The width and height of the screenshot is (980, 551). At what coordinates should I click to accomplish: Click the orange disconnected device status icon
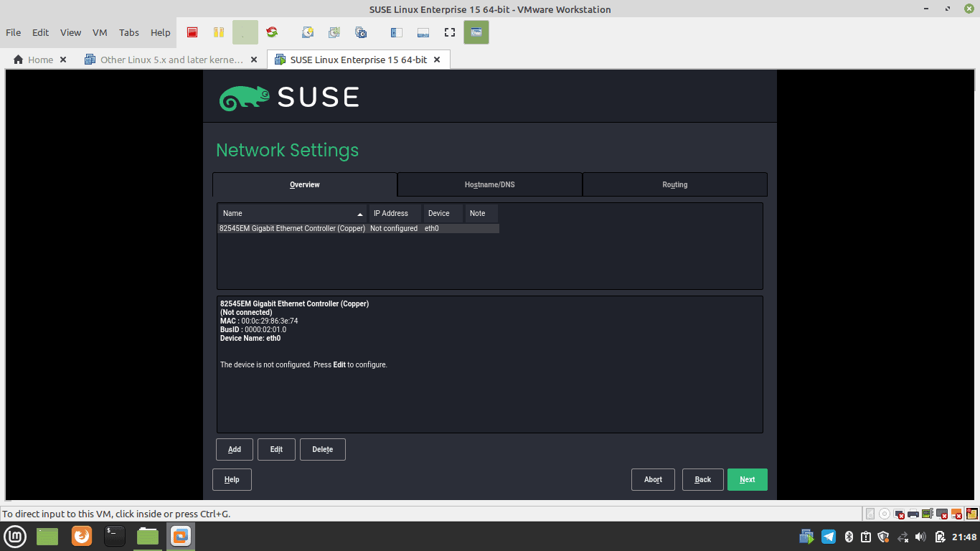pyautogui.click(x=956, y=514)
